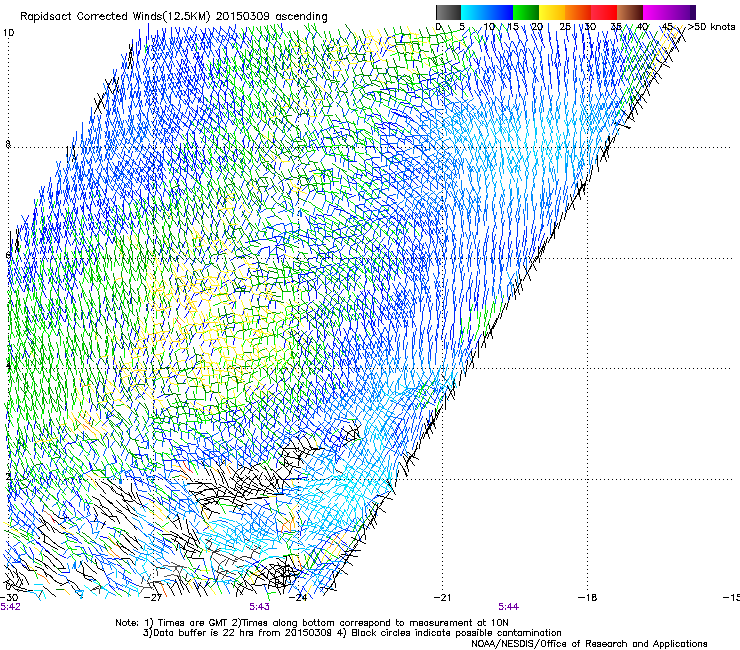This screenshot has height=650, width=740.
Task: Click the yellow 20-25 knots legend swatch
Action: point(552,12)
